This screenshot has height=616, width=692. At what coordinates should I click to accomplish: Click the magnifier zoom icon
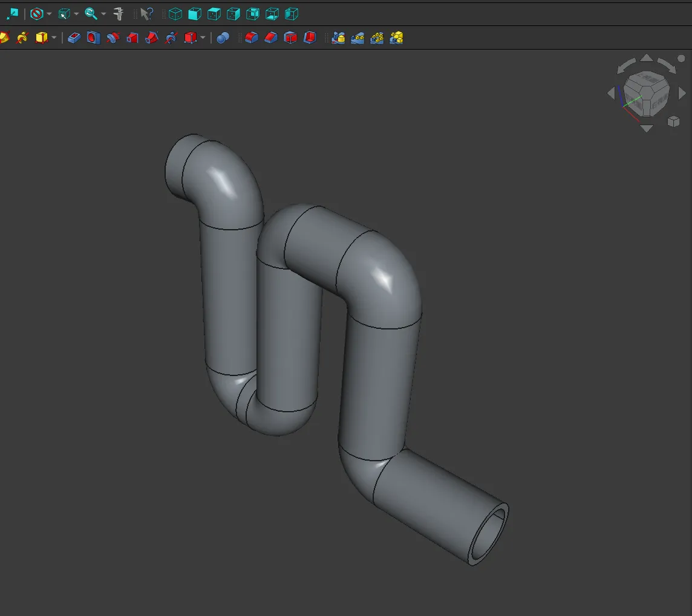pyautogui.click(x=91, y=13)
